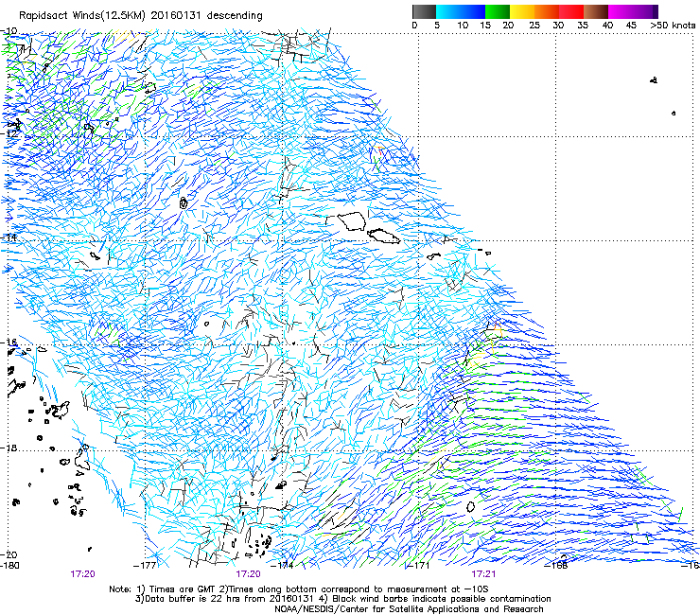Click the '25' legend scale label

534,25
